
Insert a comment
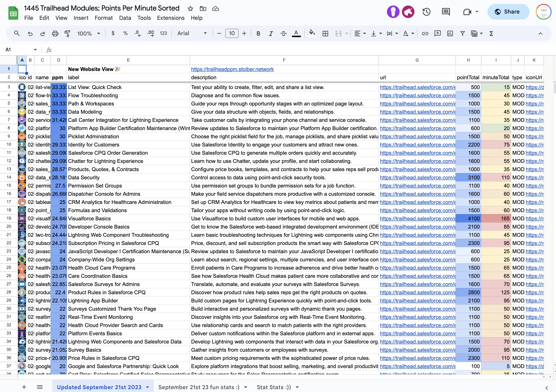click(x=438, y=33)
